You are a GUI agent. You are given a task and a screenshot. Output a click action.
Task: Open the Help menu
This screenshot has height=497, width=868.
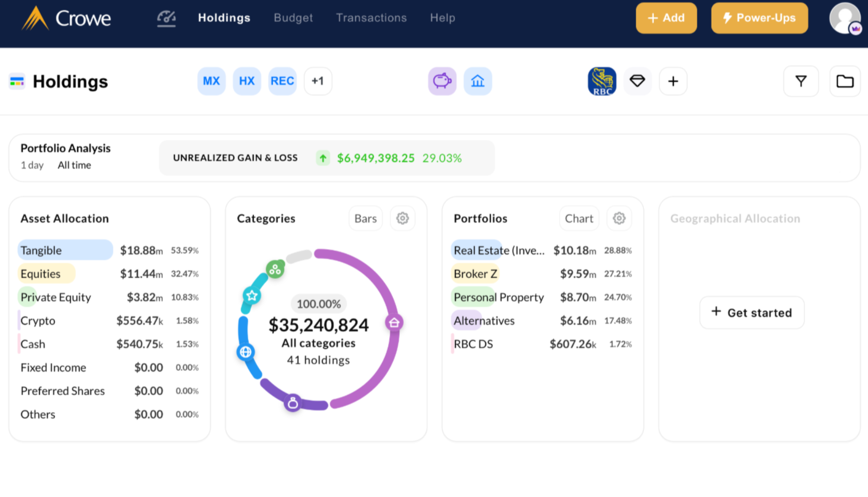(442, 18)
